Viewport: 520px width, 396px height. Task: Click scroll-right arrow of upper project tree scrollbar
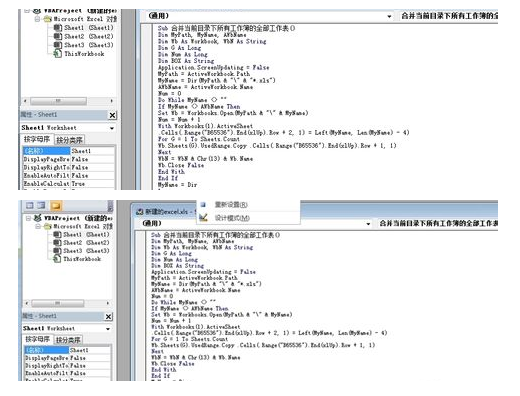(x=112, y=101)
